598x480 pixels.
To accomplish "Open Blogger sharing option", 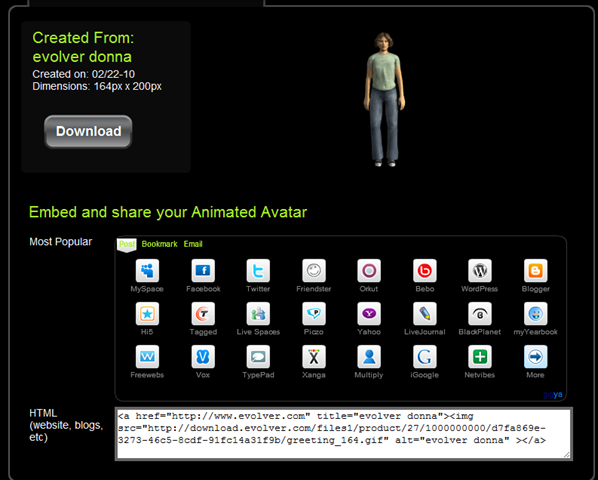I will [x=535, y=271].
